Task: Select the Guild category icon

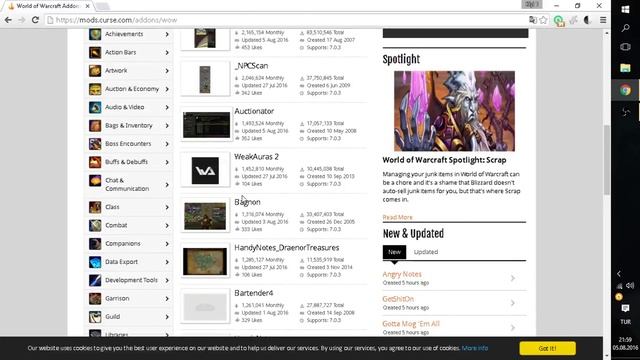Action: click(95, 317)
